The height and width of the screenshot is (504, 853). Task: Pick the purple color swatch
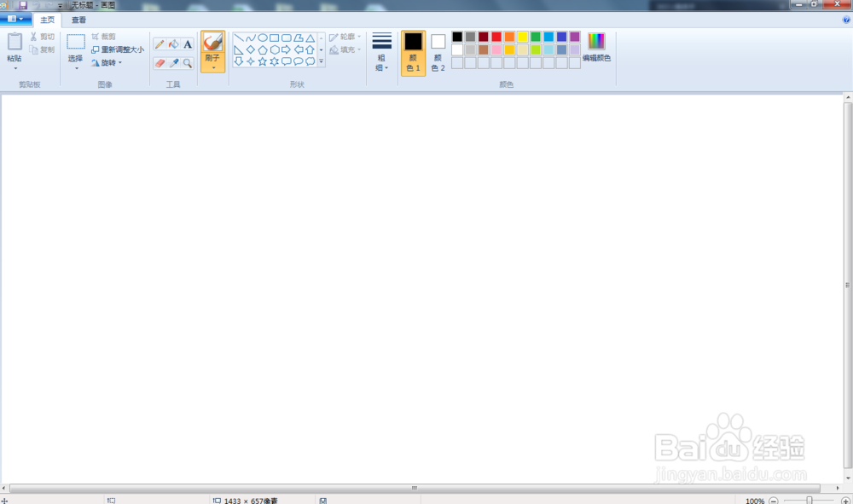(575, 37)
